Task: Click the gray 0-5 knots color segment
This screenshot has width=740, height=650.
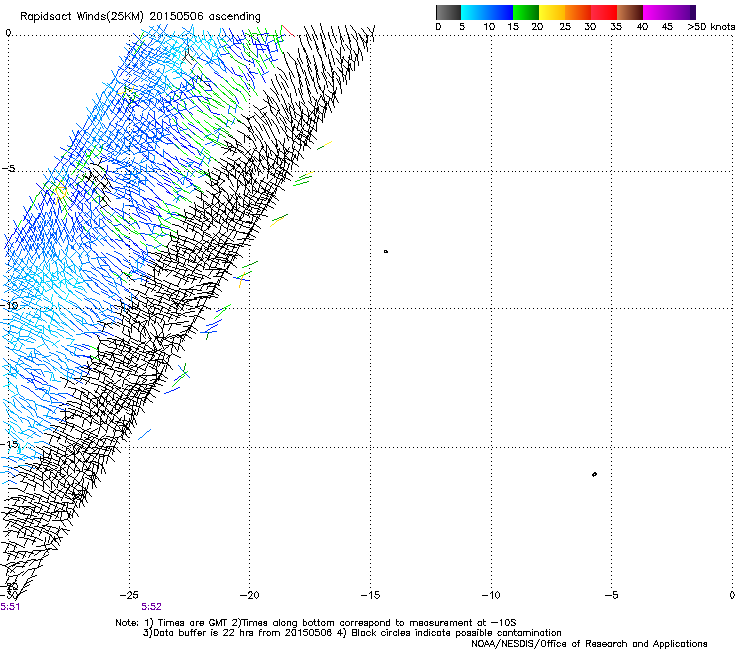Action: tap(448, 12)
